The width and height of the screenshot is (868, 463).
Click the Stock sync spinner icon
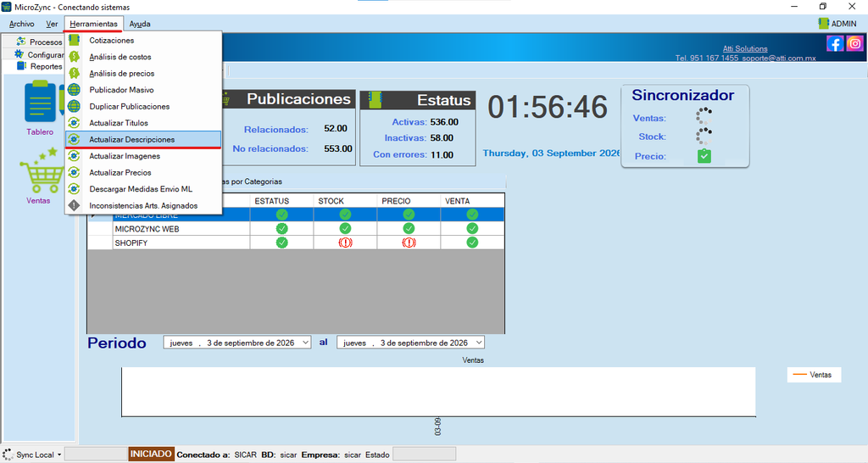(704, 137)
